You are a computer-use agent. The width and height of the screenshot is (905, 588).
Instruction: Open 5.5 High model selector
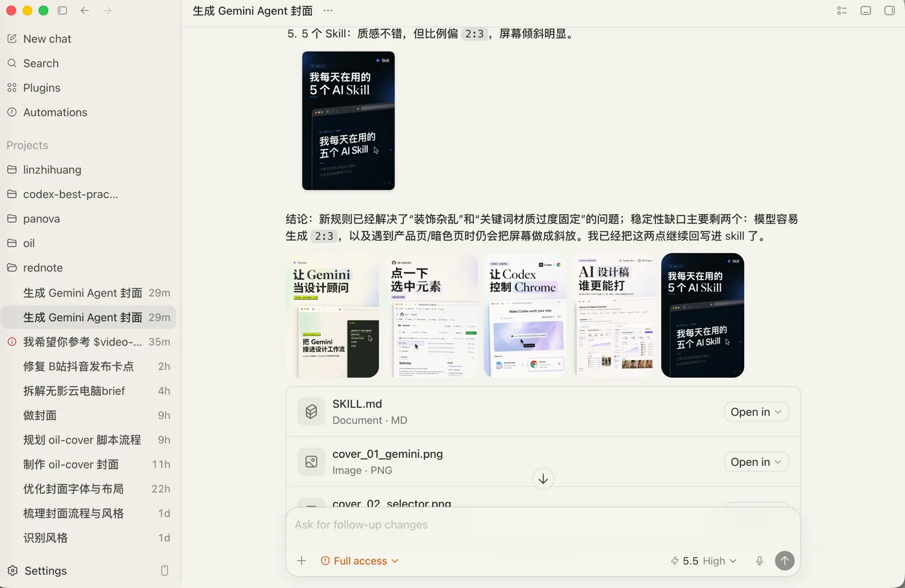point(704,561)
